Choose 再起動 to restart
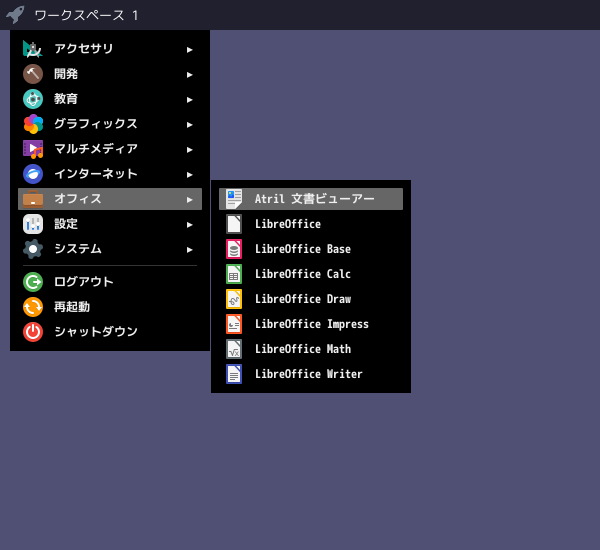Screen dimensions: 600x550 110,307
